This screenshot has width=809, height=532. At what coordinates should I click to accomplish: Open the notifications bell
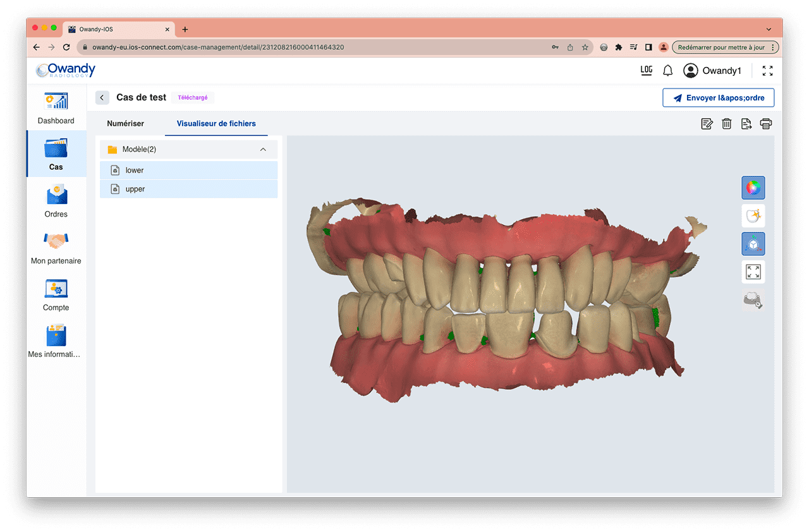(x=667, y=71)
